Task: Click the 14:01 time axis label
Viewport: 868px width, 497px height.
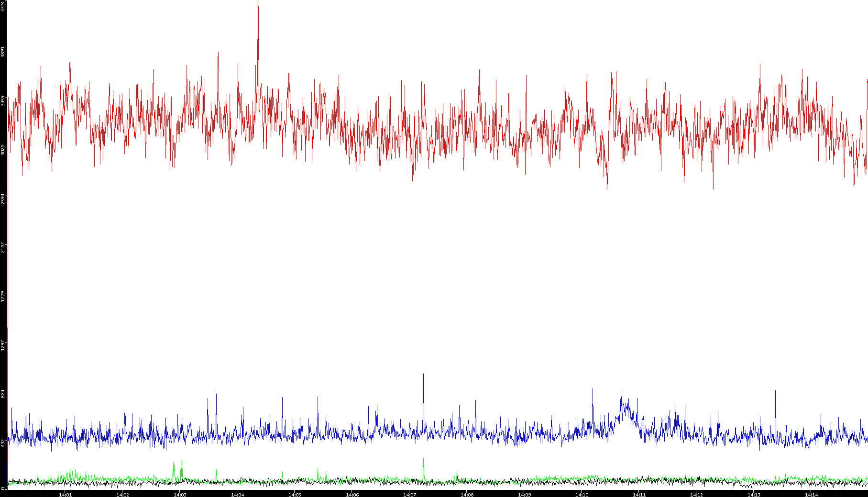Action: tap(66, 495)
